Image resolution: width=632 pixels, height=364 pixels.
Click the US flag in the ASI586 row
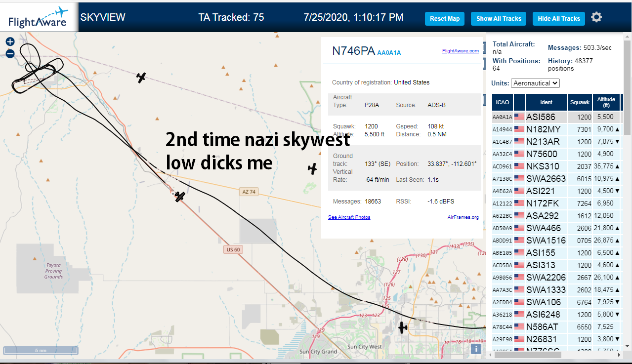[x=519, y=117]
